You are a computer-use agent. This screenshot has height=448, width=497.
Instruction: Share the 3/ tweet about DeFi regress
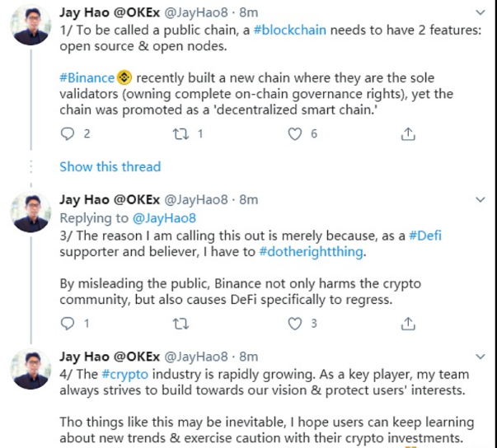pos(406,324)
